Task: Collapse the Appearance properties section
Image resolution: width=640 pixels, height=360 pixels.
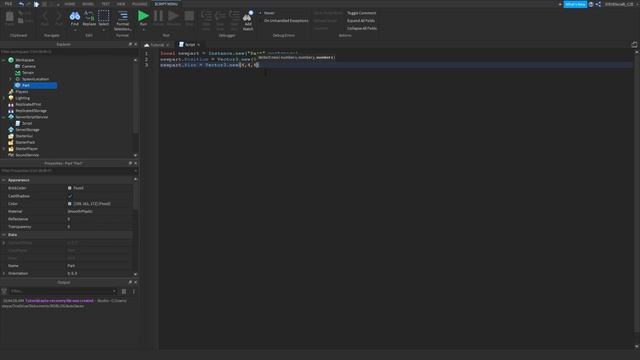Action: [x=4, y=180]
